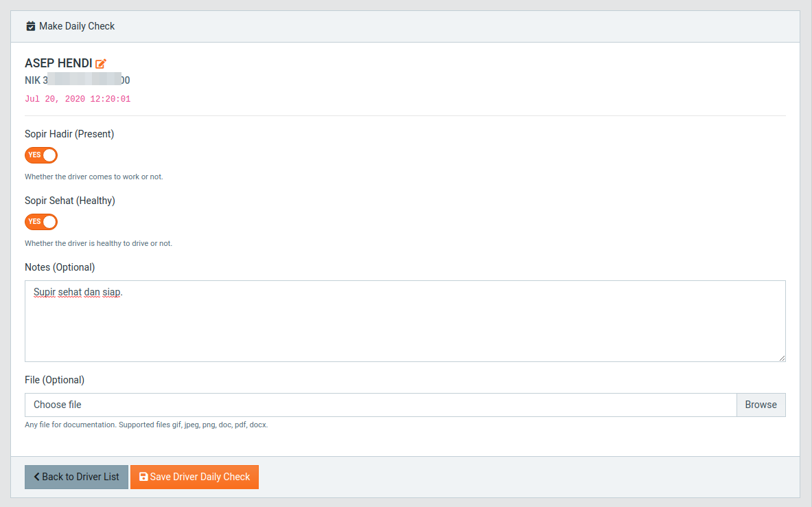The image size is (812, 507).
Task: Toggle the Sopir Hadir (Present) switch
Action: tap(41, 155)
